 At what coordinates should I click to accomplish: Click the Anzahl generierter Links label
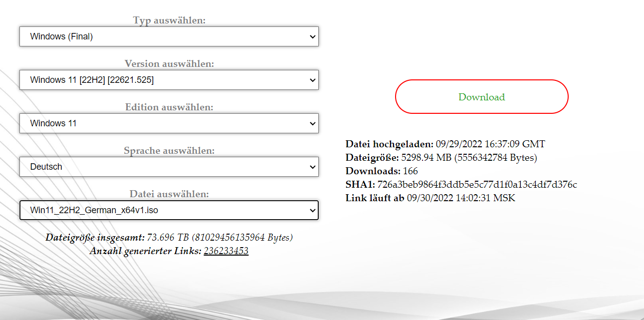[x=145, y=251]
